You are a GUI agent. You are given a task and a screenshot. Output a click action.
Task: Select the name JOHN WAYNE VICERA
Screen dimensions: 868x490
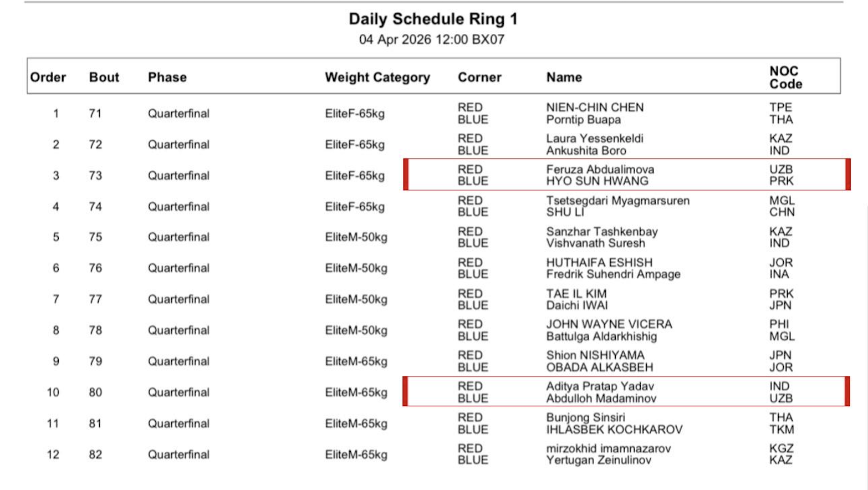(609, 324)
